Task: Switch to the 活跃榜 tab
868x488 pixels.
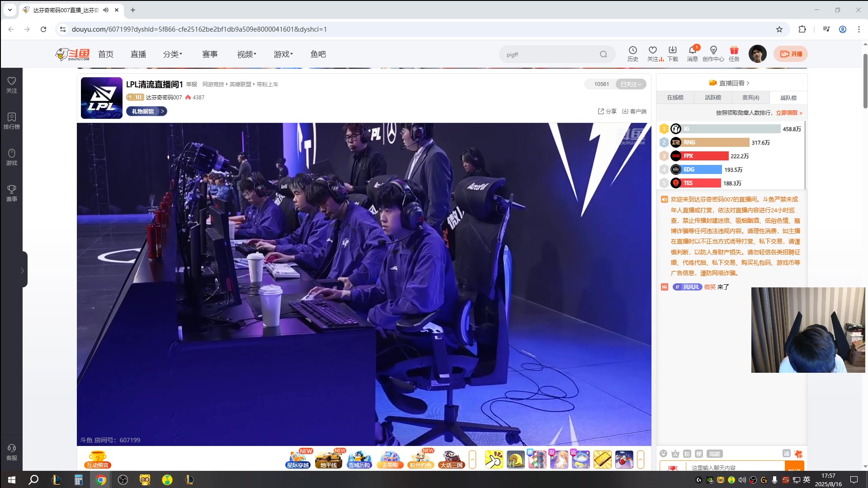Action: point(713,98)
